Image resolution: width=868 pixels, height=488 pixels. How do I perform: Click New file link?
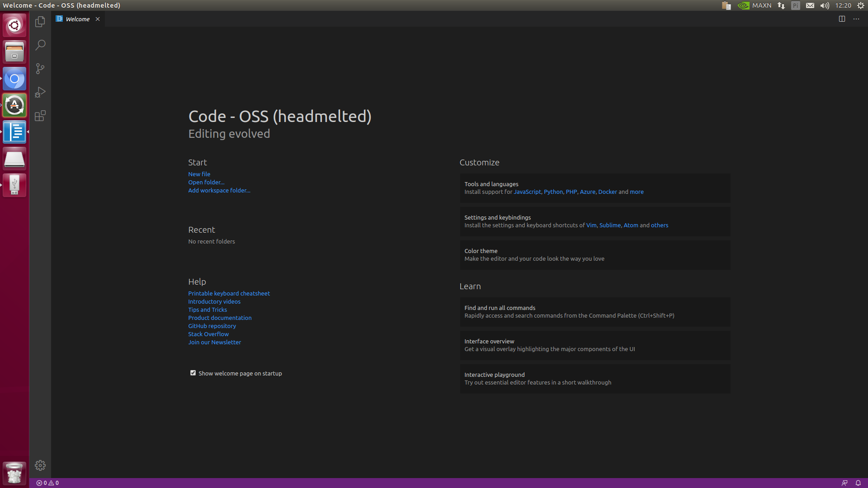(199, 174)
